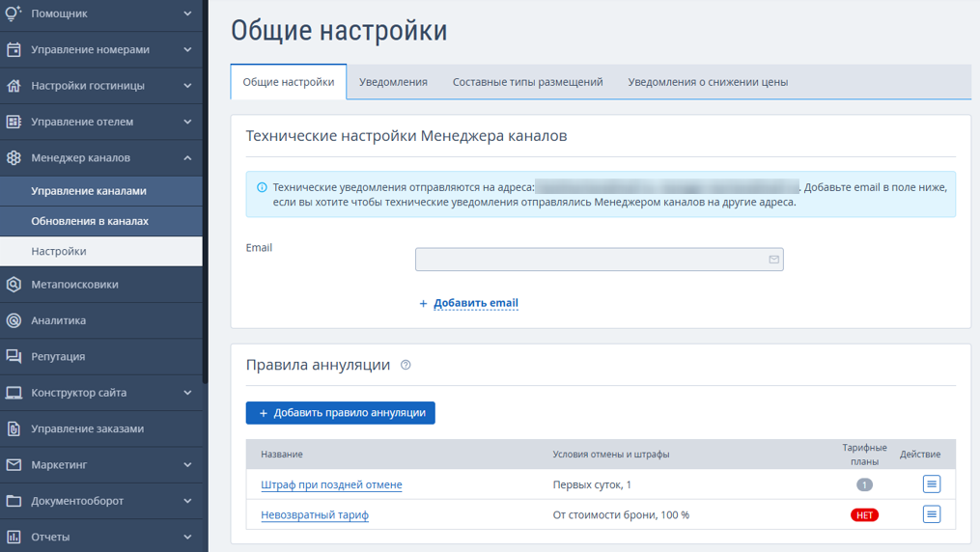Switch to the Уведомления tab
The height and width of the screenshot is (552, 980).
pos(393,82)
